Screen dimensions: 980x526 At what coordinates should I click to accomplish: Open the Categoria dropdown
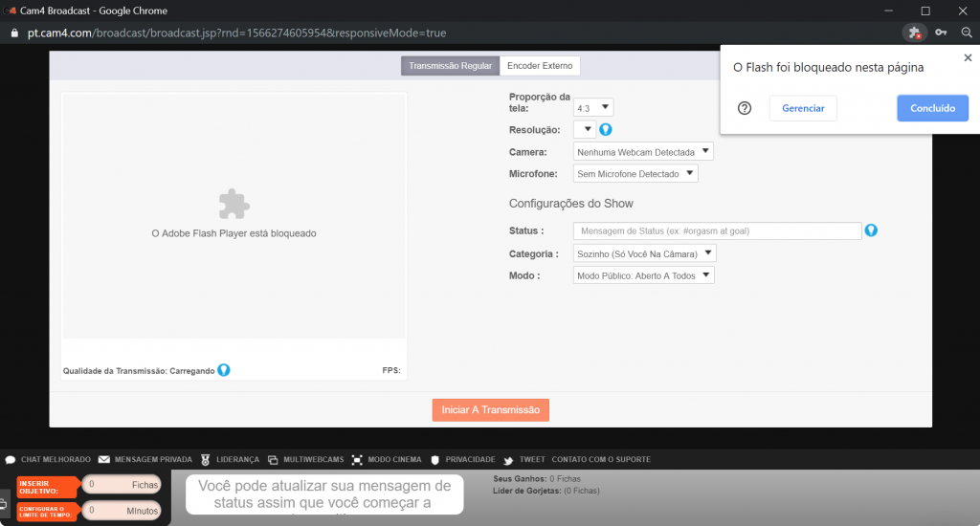pos(644,253)
